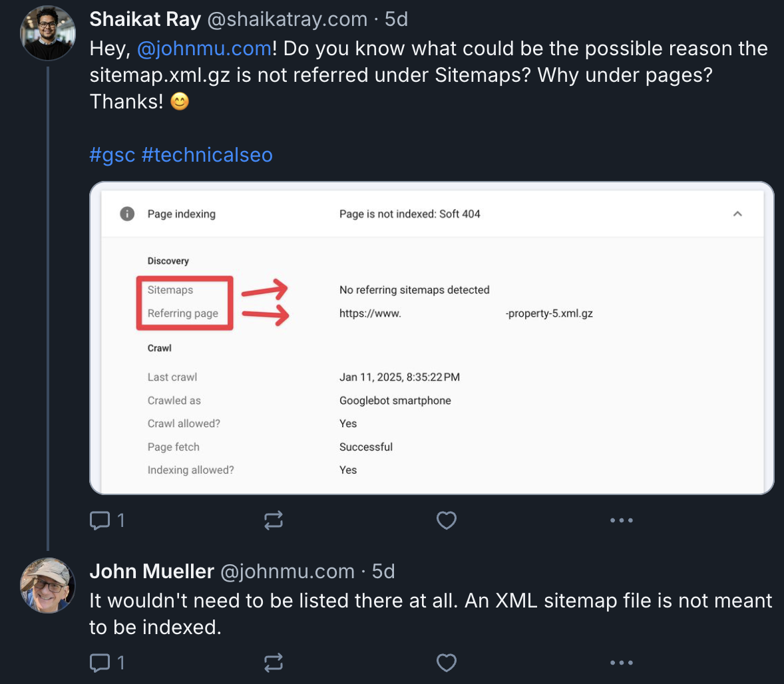Reply to John Mueller's post

click(100, 663)
